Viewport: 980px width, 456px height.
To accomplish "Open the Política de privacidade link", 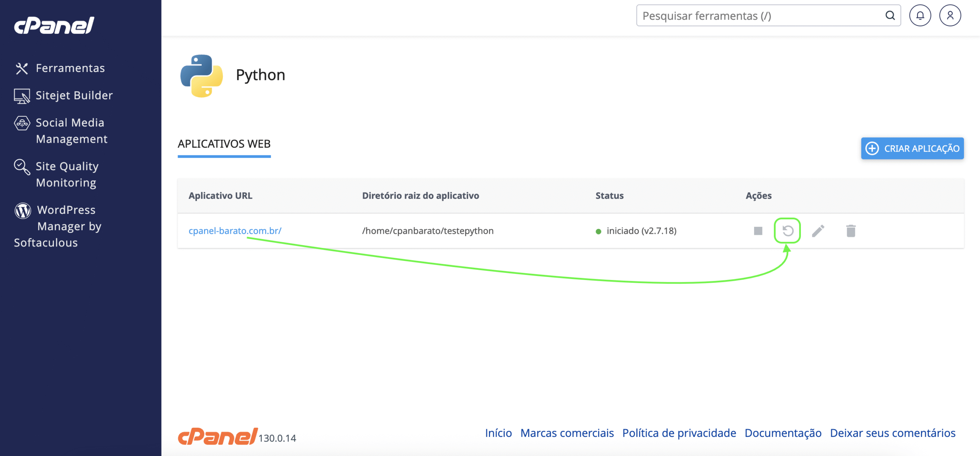I will pos(679,433).
